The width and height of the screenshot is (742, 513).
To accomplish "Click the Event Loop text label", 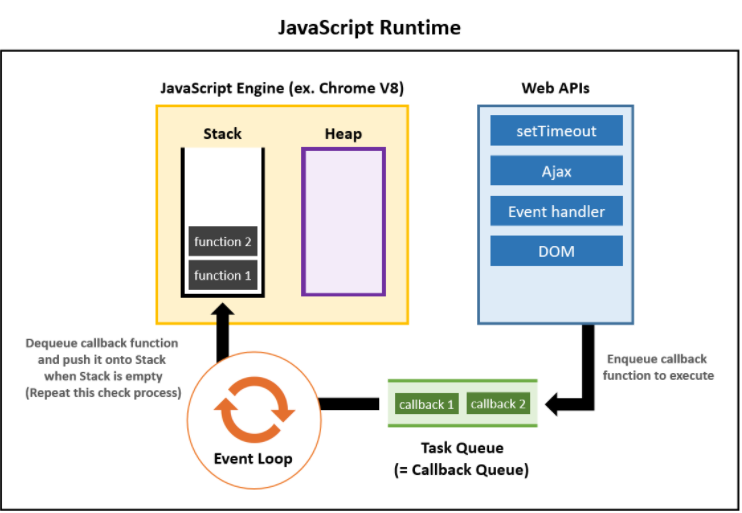I will coord(253,459).
